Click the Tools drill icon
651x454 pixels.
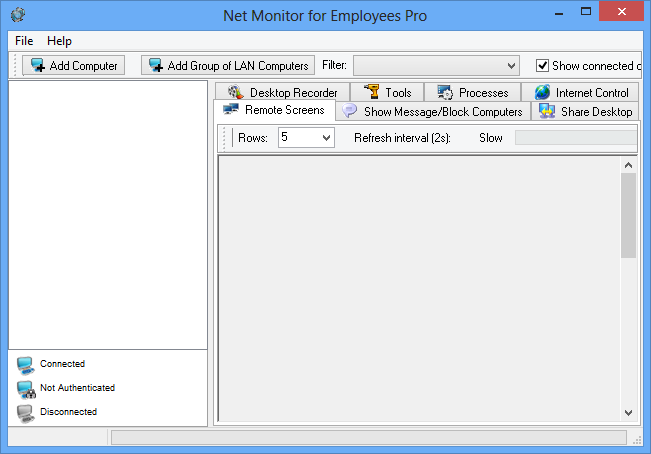pos(372,91)
